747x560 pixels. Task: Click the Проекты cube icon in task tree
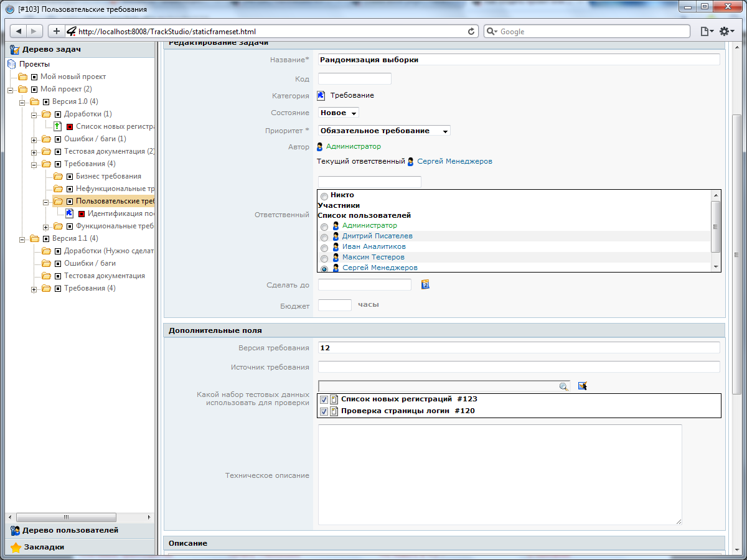[11, 64]
